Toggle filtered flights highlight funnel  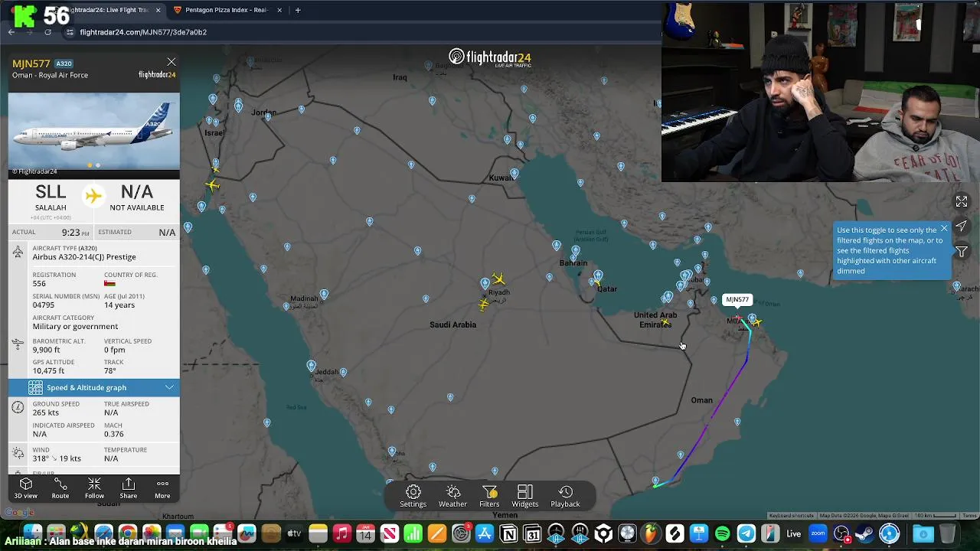962,252
